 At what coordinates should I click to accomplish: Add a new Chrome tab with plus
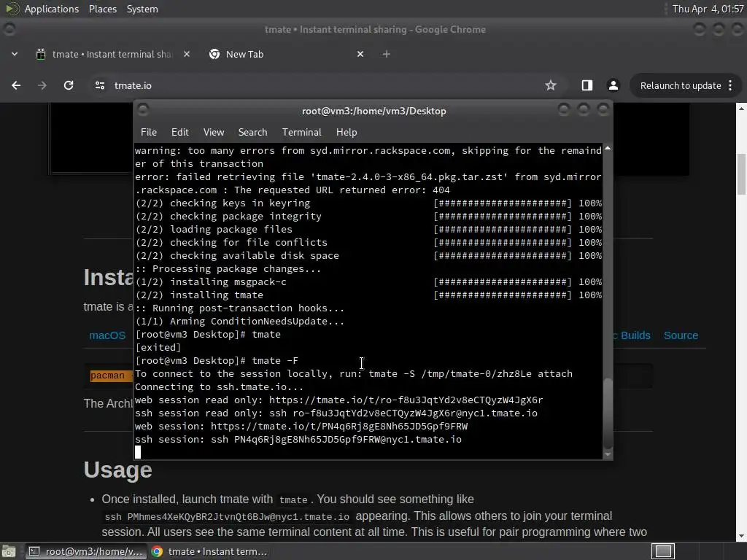pos(387,54)
